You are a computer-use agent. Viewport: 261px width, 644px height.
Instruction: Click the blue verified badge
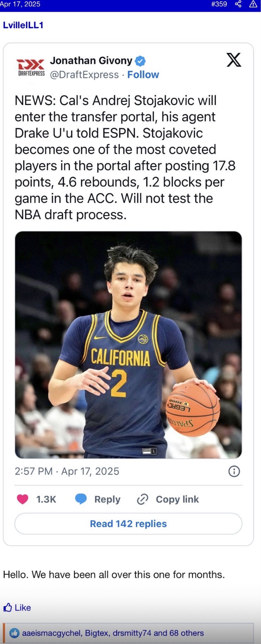(140, 61)
